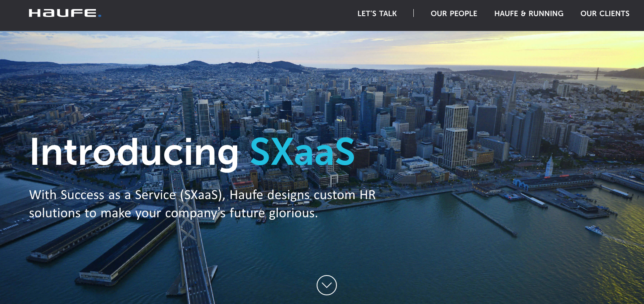Click the subtitle line starting With Success
644x304 pixels.
coord(203,195)
